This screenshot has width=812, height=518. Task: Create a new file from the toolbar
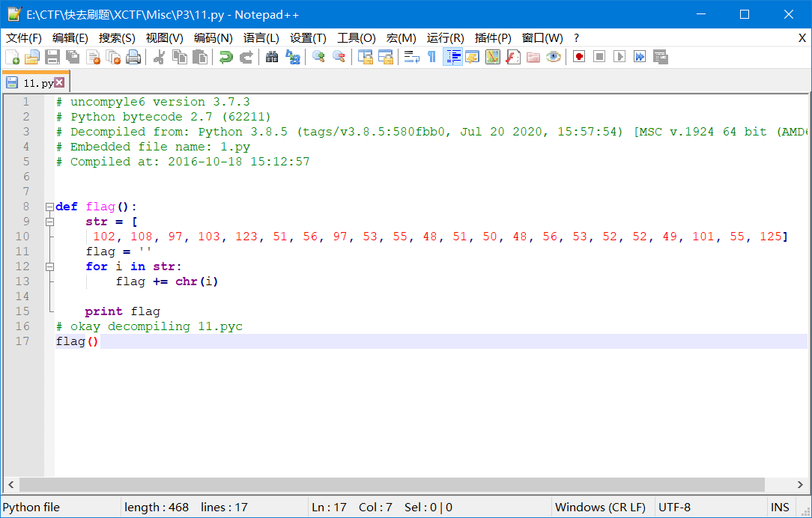[x=13, y=57]
